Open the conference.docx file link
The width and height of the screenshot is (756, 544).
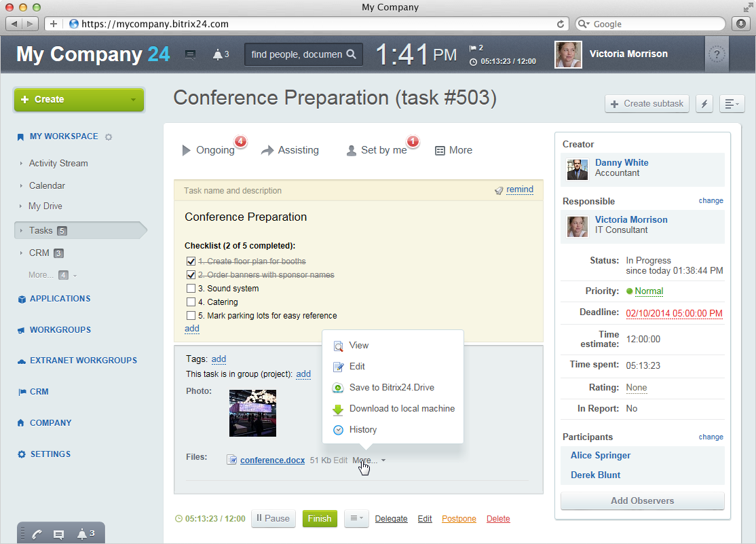coord(272,460)
